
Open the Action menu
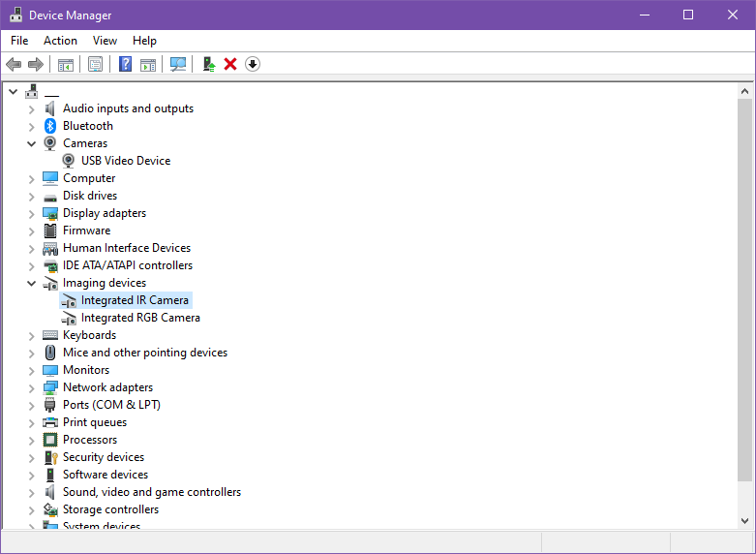pos(60,41)
